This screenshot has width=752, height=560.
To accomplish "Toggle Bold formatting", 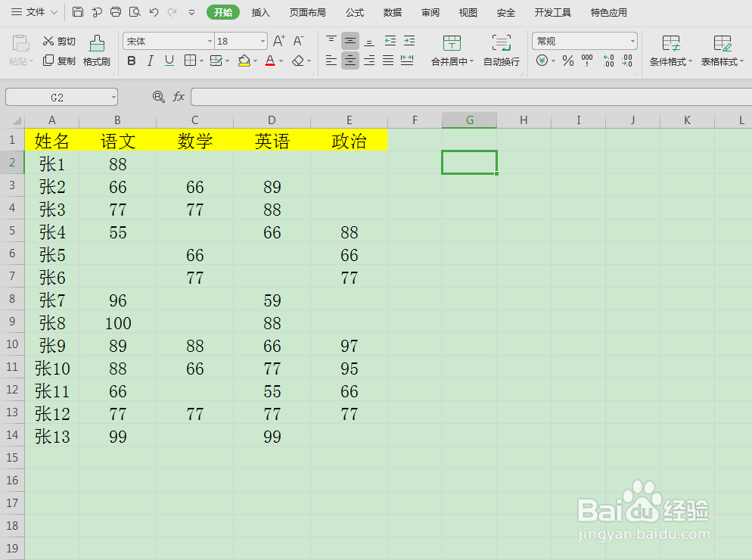I will click(x=132, y=61).
